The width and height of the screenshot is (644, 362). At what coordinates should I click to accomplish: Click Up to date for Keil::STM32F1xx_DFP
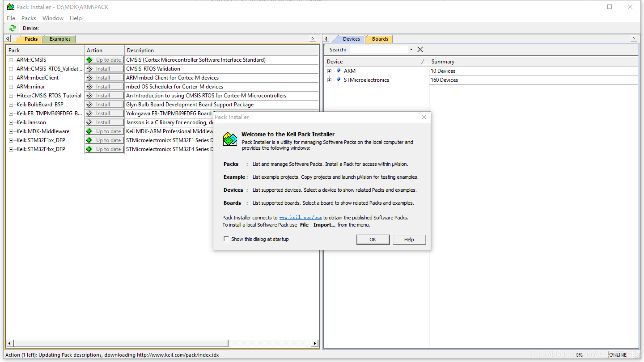point(105,140)
